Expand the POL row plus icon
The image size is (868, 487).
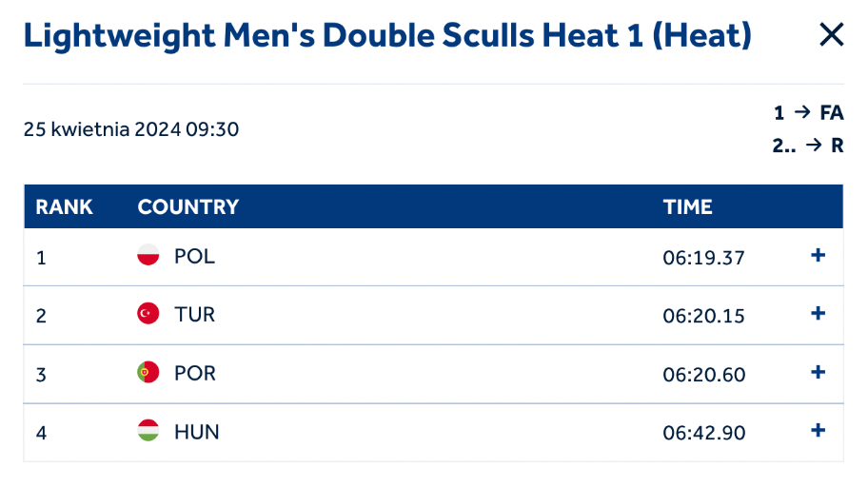818,255
